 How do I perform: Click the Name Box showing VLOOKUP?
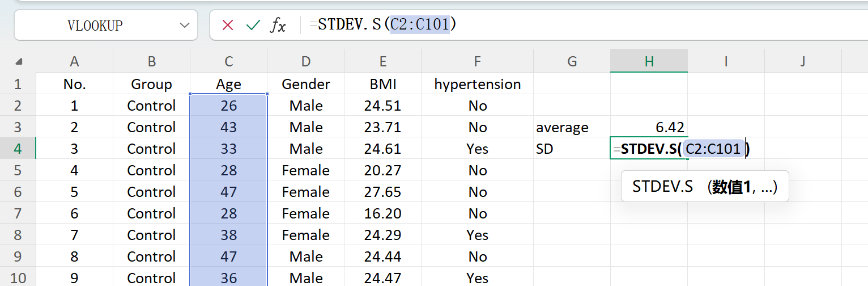point(106,25)
